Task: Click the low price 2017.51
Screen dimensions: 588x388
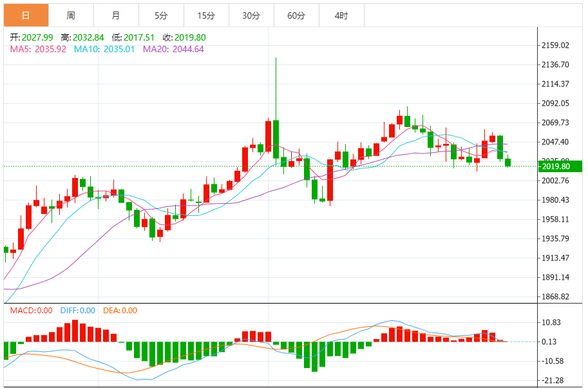Action: [x=139, y=37]
